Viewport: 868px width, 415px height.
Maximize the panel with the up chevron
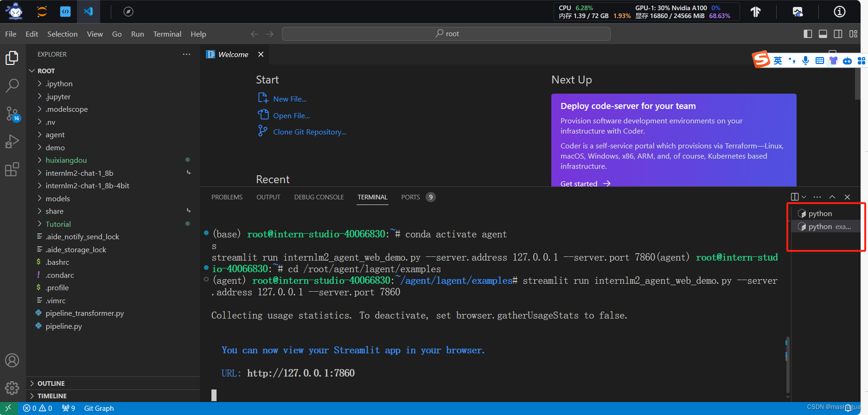832,197
